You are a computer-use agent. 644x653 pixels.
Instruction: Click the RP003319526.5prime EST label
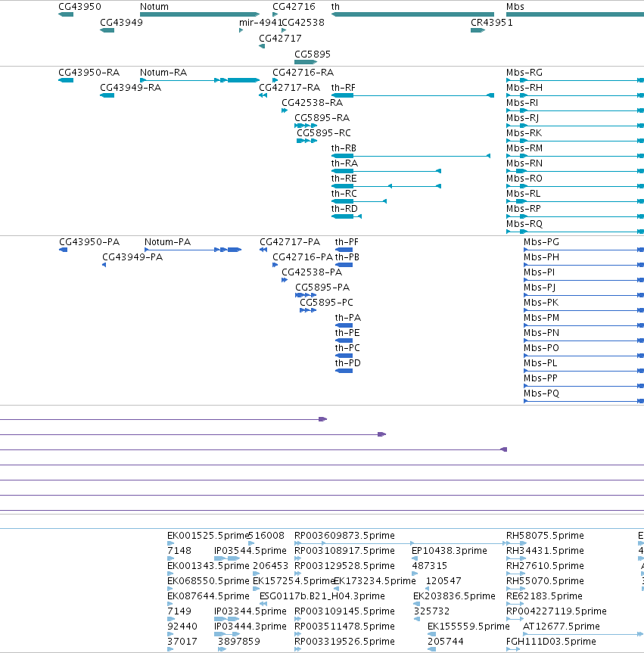pos(344,642)
